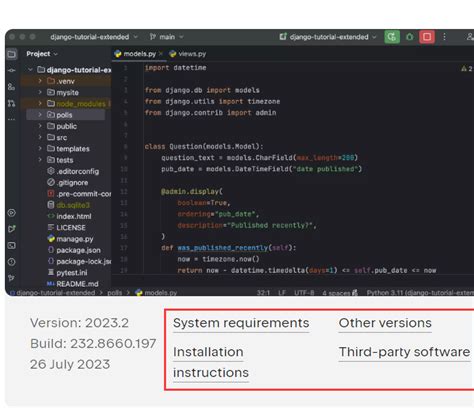Image resolution: width=474 pixels, height=408 pixels.
Task: Select .editorconfig in the project tree
Action: click(73, 171)
